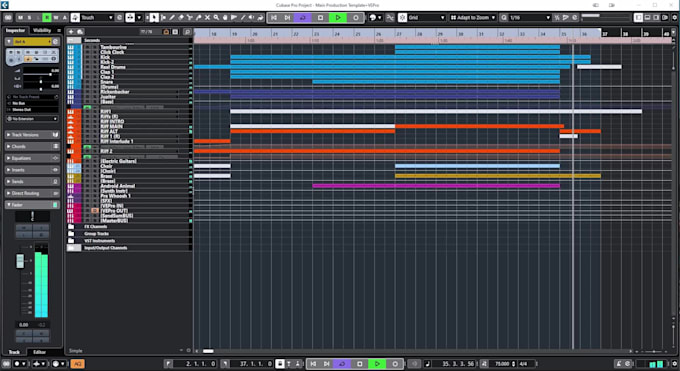
Task: Expand the Track Versions inspector section
Action: pyautogui.click(x=33, y=135)
